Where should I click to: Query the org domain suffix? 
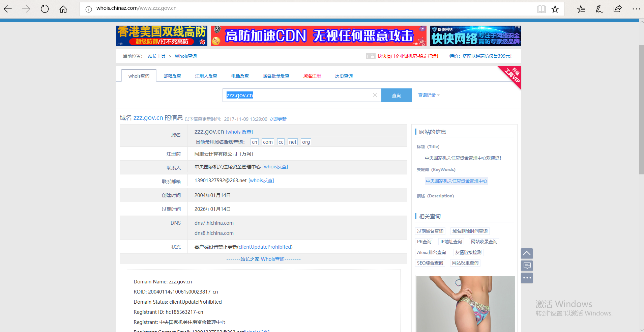306,142
